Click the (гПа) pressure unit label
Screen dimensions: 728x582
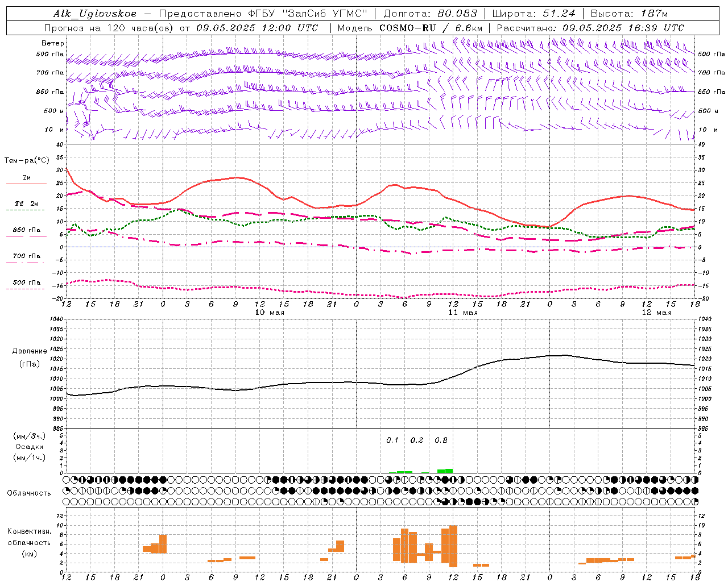tap(30, 364)
